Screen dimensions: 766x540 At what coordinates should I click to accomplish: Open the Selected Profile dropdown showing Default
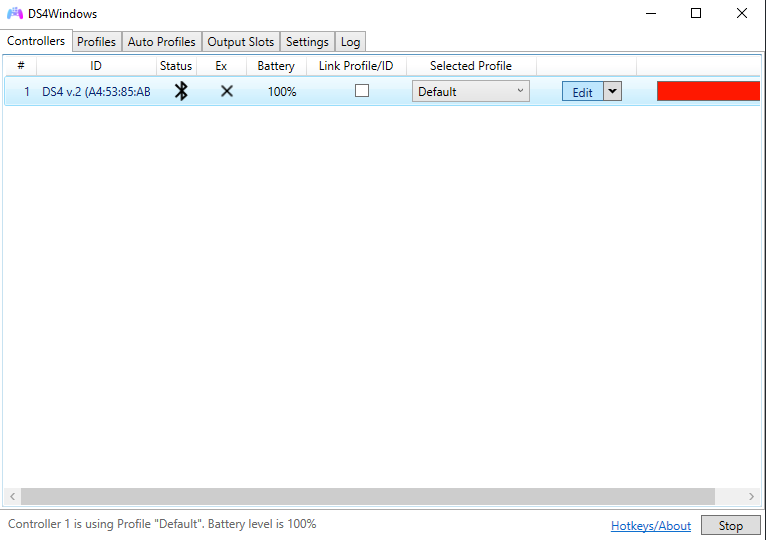(x=470, y=91)
